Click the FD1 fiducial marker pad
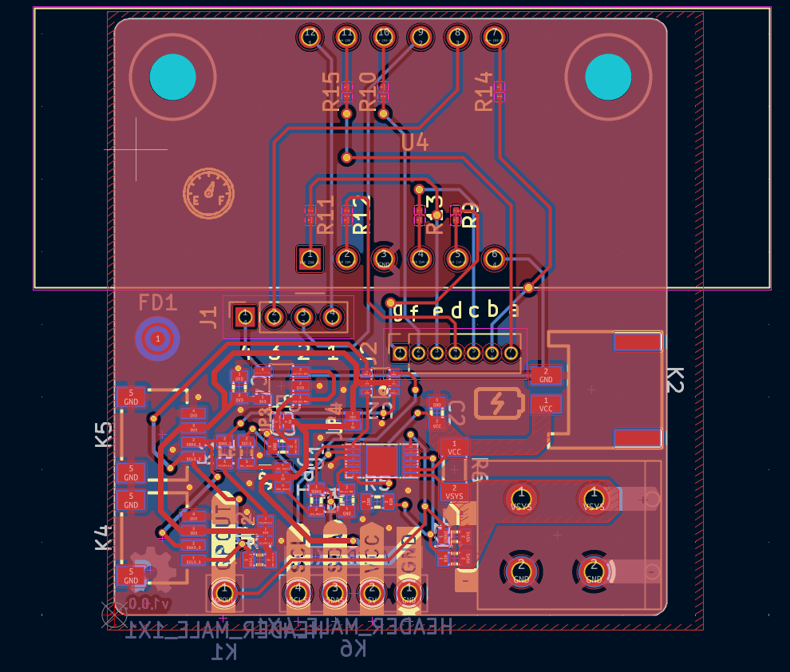 point(157,339)
